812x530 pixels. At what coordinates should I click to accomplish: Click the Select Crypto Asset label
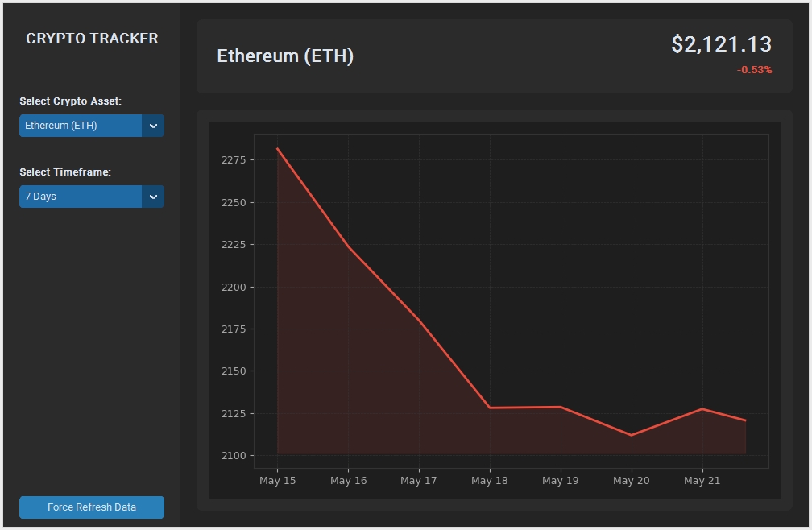(70, 101)
